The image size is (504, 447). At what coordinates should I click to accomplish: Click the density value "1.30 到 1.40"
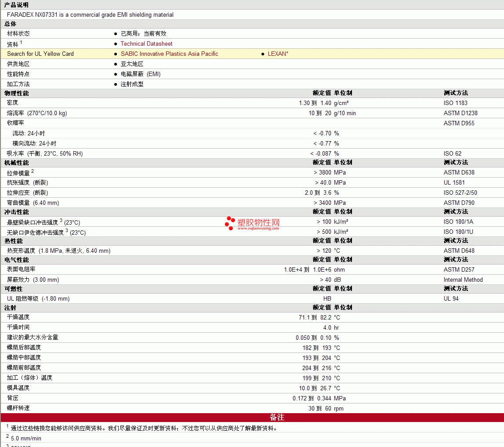click(315, 103)
